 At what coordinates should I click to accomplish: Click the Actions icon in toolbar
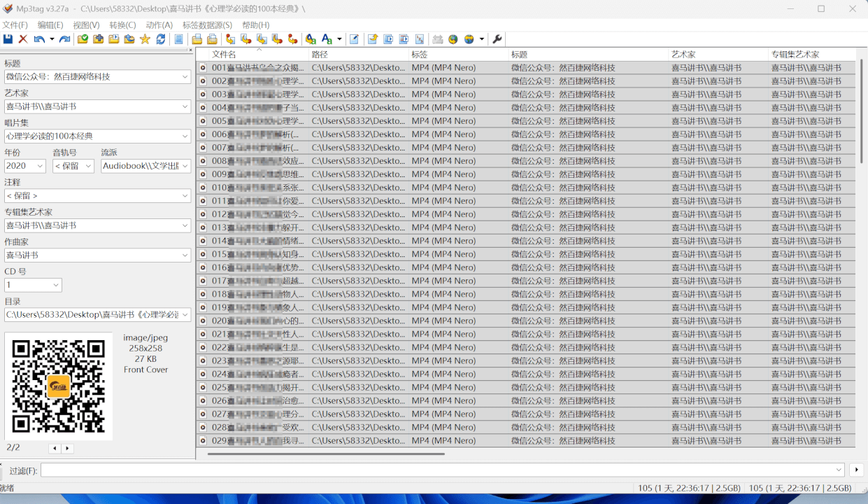click(311, 39)
